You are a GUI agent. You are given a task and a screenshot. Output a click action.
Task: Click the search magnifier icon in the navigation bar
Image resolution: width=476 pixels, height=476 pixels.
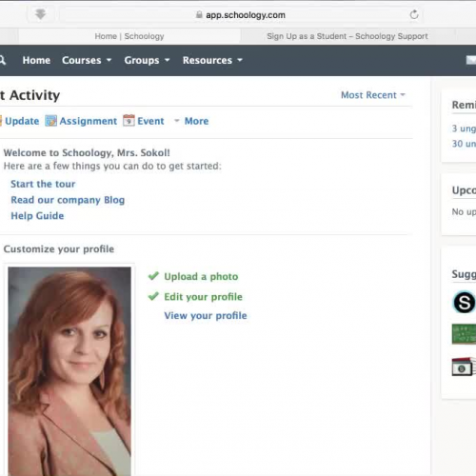click(x=3, y=60)
